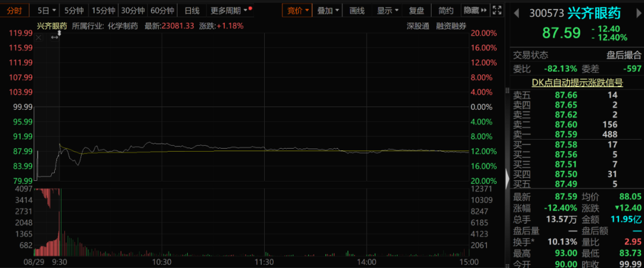Select the 15分钟 period tab
644x268 pixels.
[103, 11]
